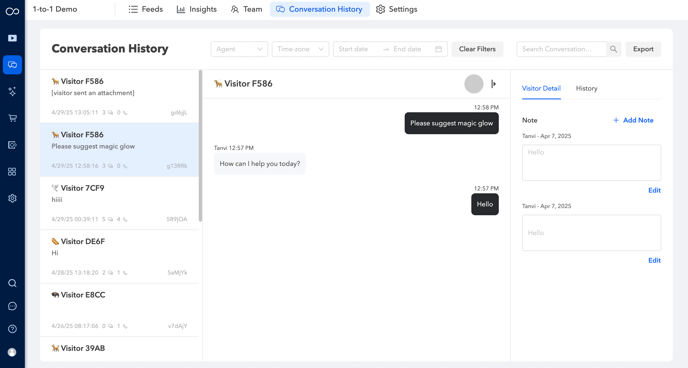
Task: Open the video feed icon in sidebar
Action: point(12,38)
